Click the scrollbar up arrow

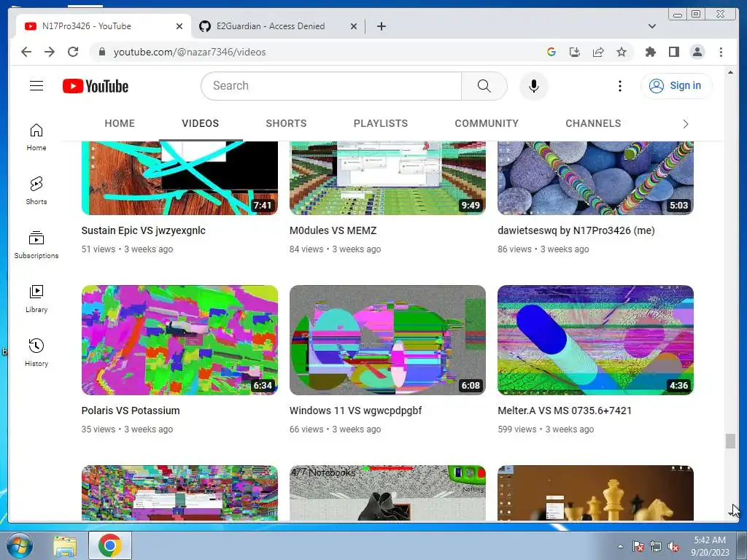pos(730,72)
